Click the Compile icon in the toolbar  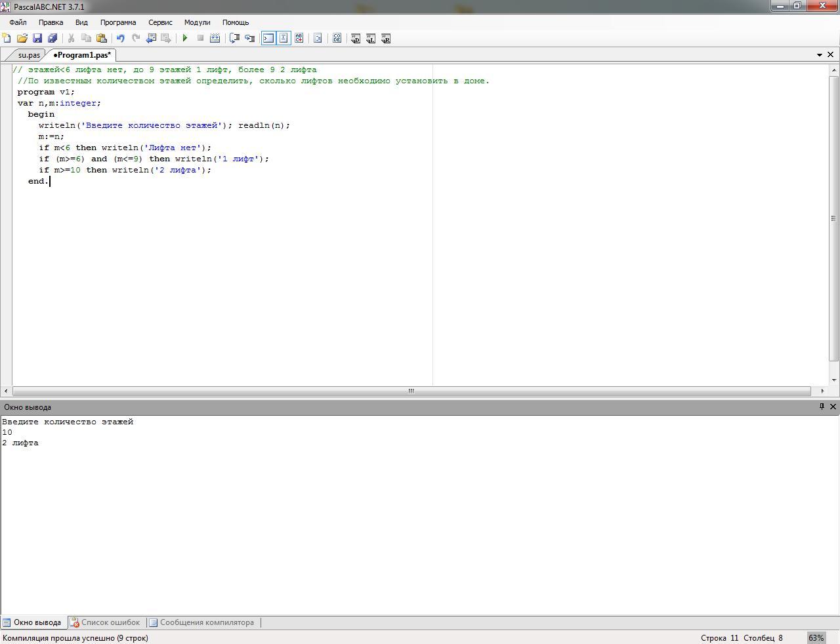[x=215, y=38]
